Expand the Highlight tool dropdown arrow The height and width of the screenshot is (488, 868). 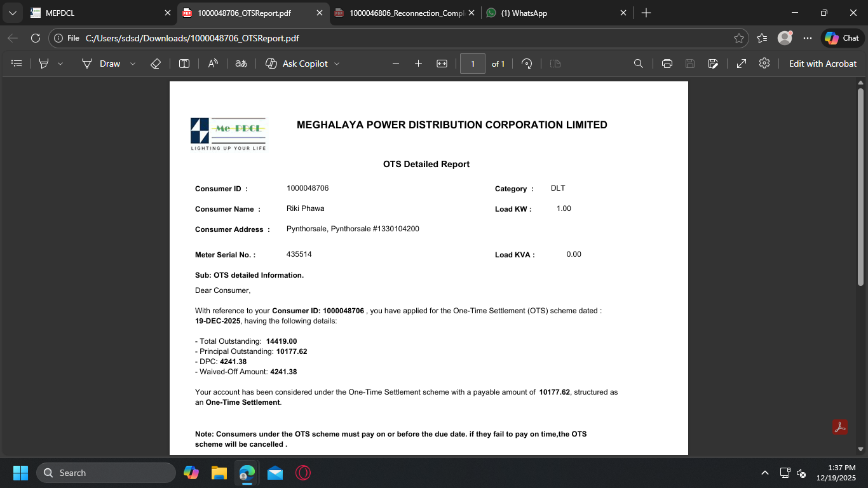pyautogui.click(x=60, y=64)
